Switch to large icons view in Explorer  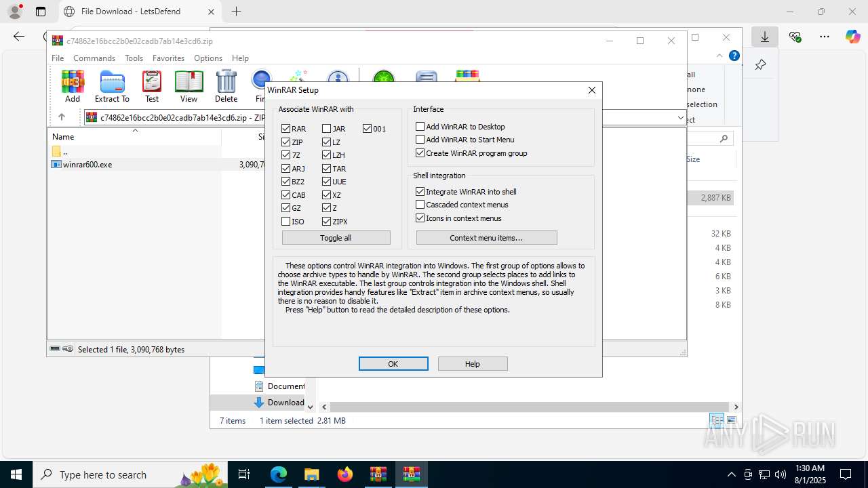pyautogui.click(x=733, y=420)
